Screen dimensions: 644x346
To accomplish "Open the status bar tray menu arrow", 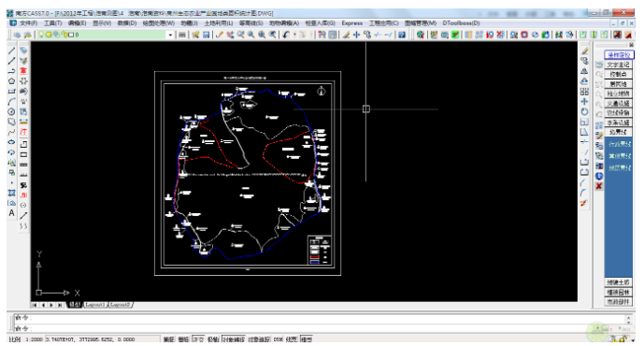I will (633, 339).
